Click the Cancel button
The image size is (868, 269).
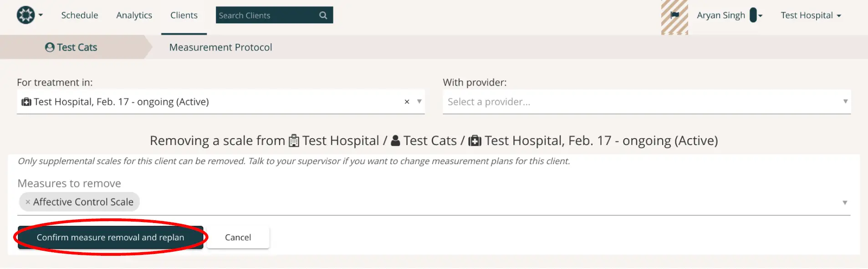pyautogui.click(x=238, y=237)
